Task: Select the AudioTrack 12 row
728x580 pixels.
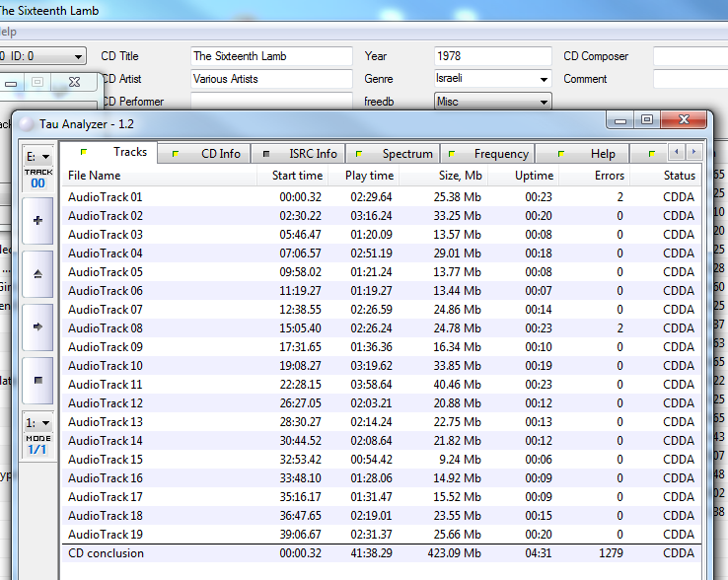Action: click(x=381, y=403)
